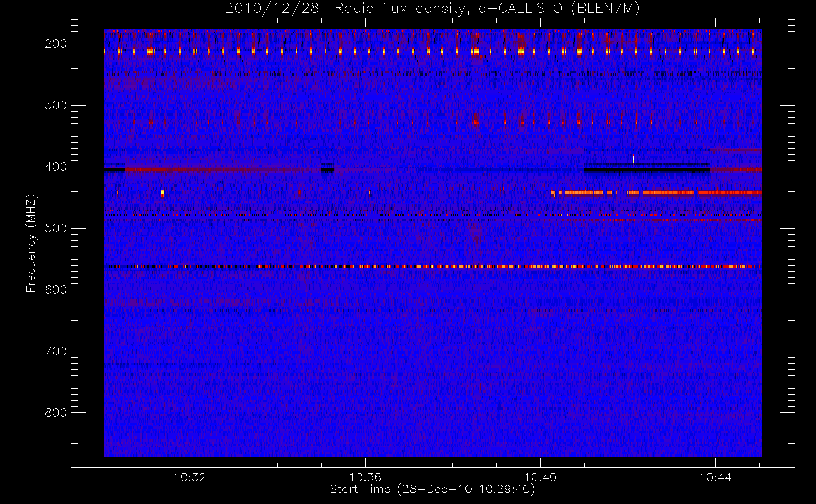The width and height of the screenshot is (816, 504).
Task: Click the 10:44 time axis label
Action: point(715,477)
